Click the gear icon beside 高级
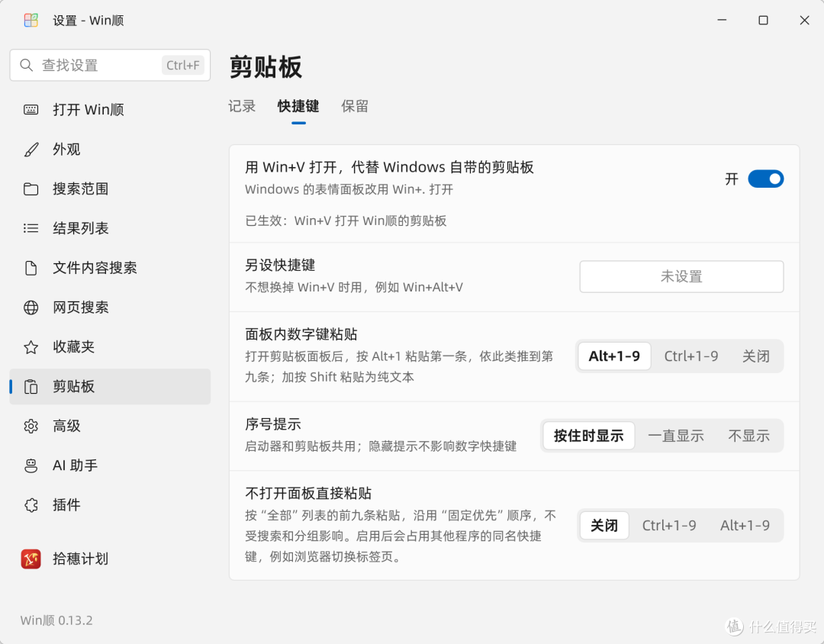The height and width of the screenshot is (644, 824). [31, 426]
